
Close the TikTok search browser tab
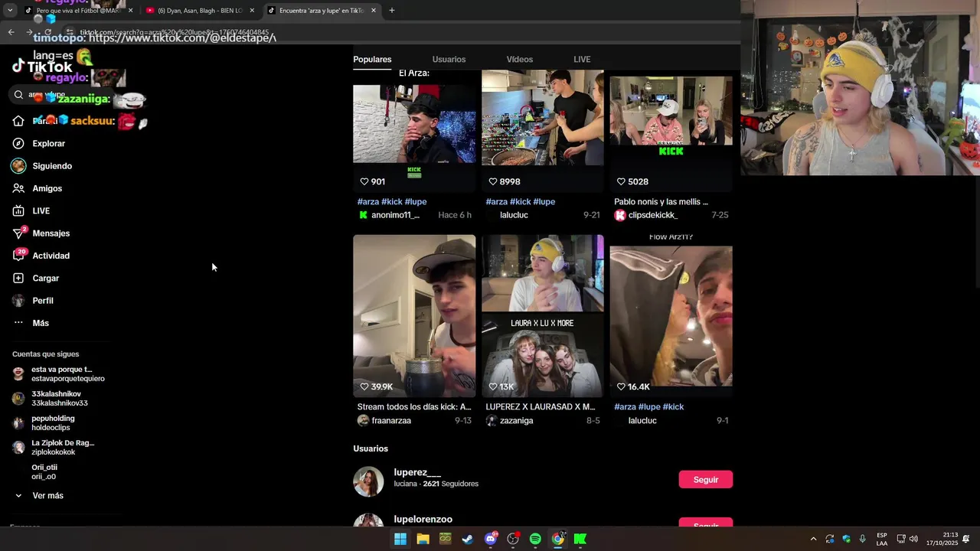[374, 11]
